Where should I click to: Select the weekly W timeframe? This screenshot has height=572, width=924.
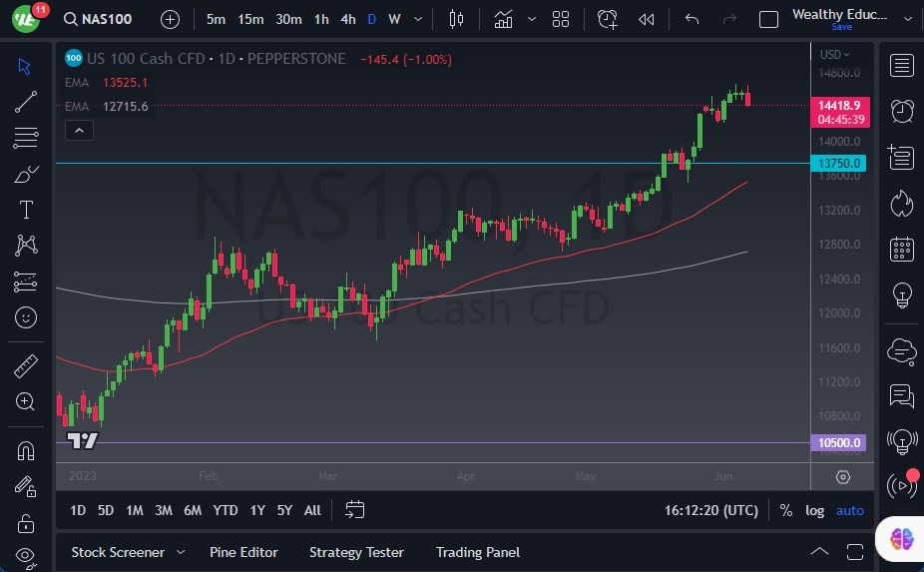point(394,19)
